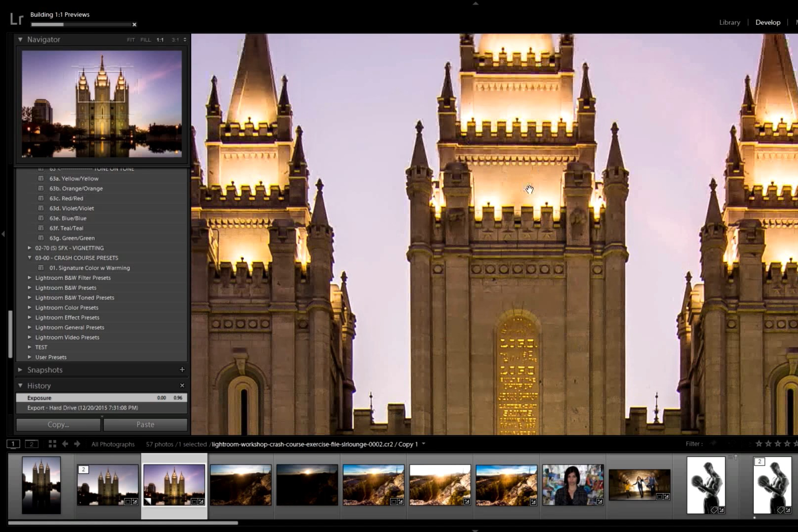Viewport: 798px width, 532px height.
Task: Go forward with the right arrow
Action: click(x=77, y=444)
